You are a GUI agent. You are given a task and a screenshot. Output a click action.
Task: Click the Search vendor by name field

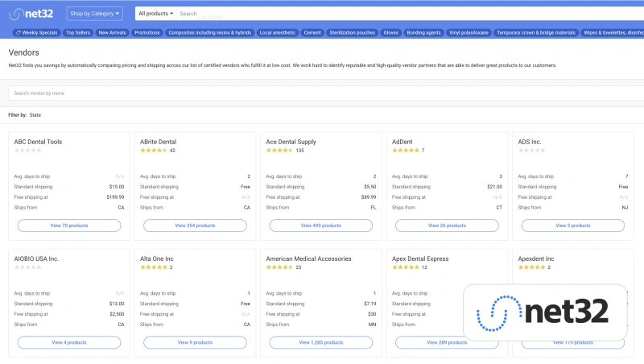322,93
